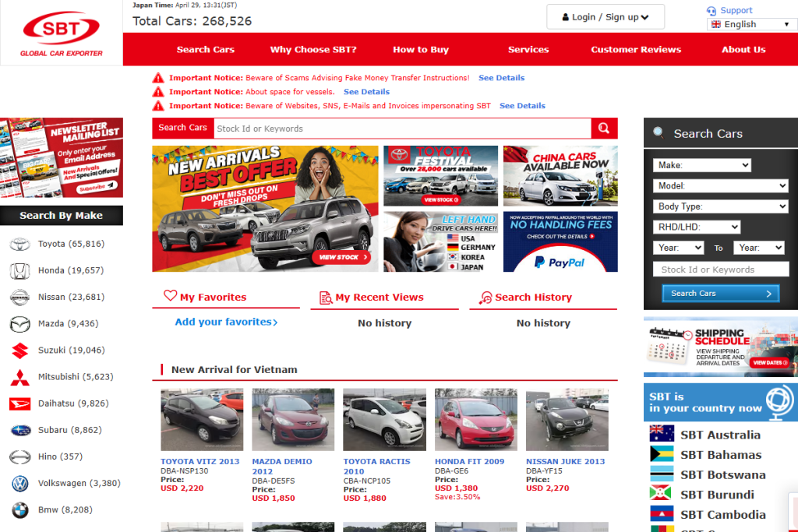Viewport: 798px width, 532px height.
Task: Open the ending Year dropdown after To
Action: tap(759, 248)
